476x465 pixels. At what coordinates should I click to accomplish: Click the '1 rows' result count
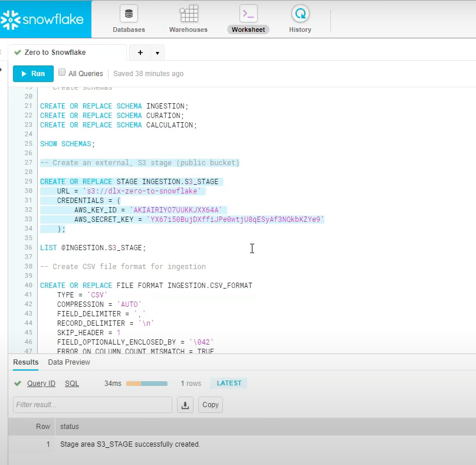click(191, 384)
